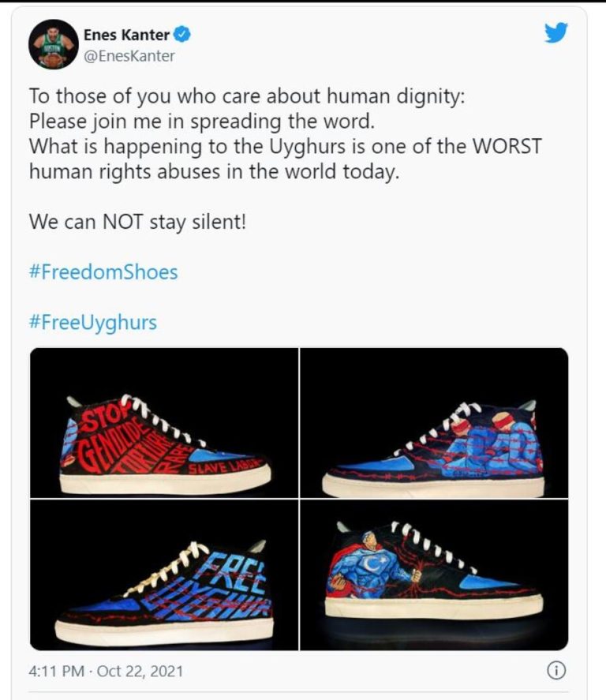Open the #FreedomShoes hashtag
Viewport: 606px width, 700px height.
(103, 272)
